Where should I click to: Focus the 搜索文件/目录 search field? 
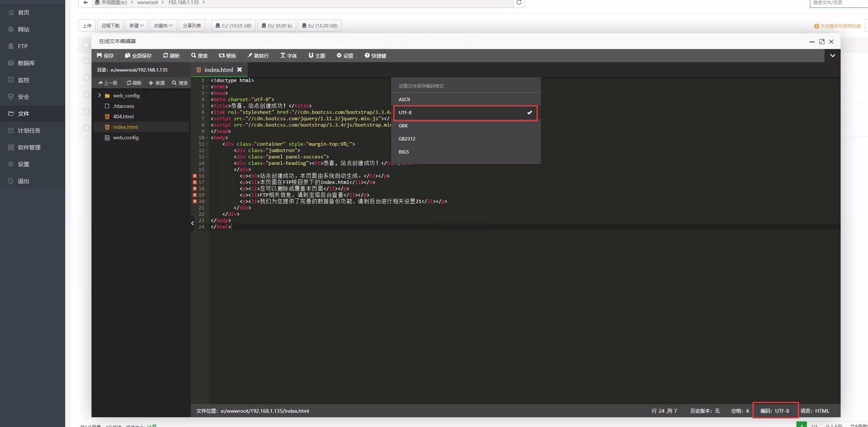pos(839,3)
